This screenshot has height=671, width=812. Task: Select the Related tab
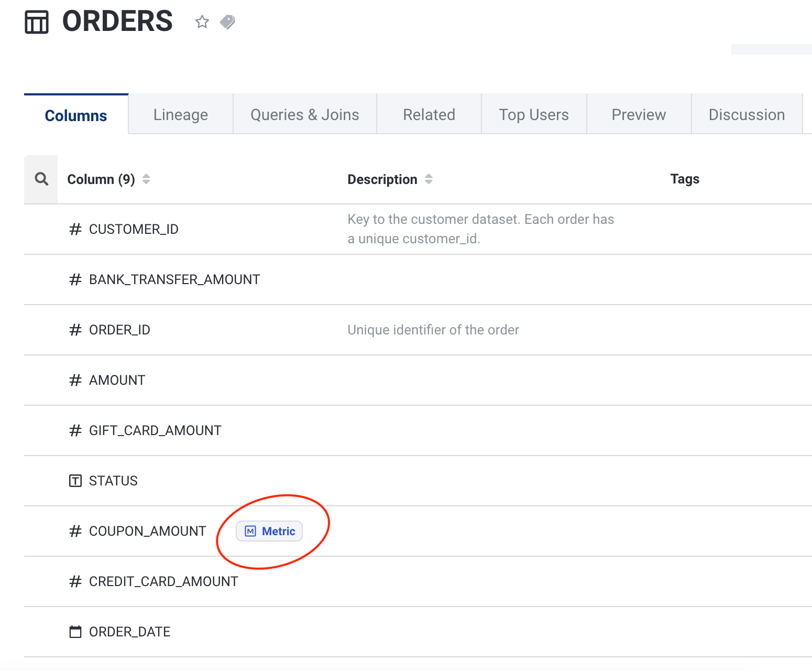tap(429, 115)
